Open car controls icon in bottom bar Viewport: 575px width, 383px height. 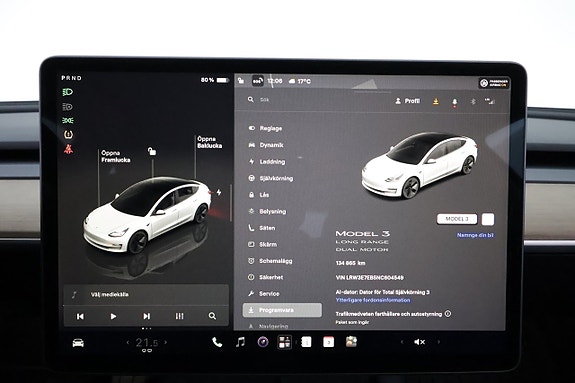click(78, 343)
